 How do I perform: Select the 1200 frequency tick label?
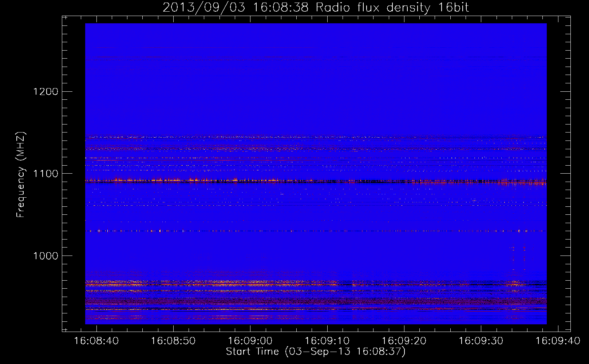[46, 91]
